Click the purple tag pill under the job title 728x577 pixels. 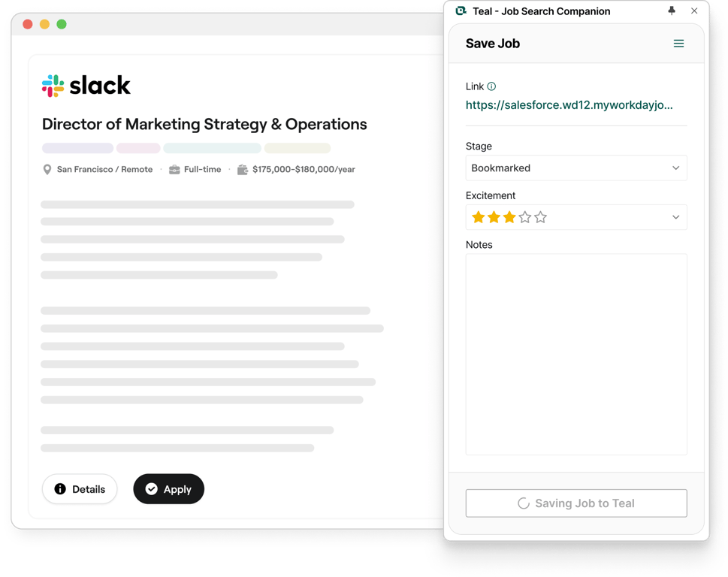(77, 148)
